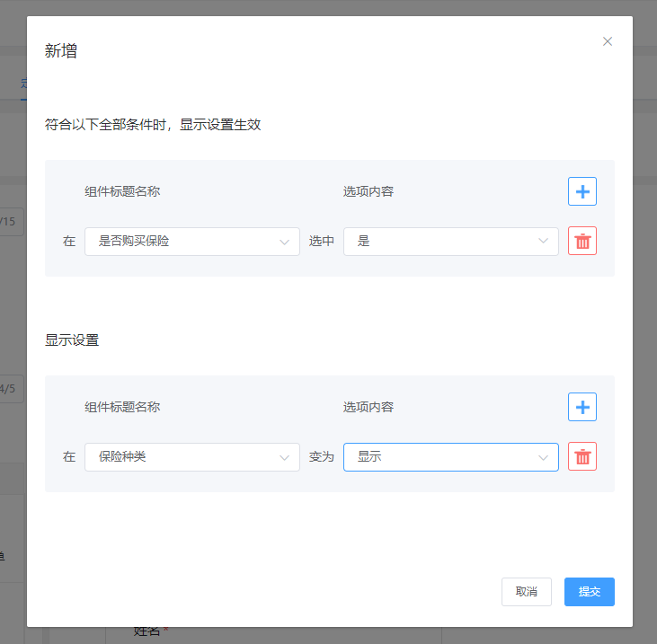The image size is (657, 644).
Task: Add a new display setting row with the lower plus icon
Action: 582,407
